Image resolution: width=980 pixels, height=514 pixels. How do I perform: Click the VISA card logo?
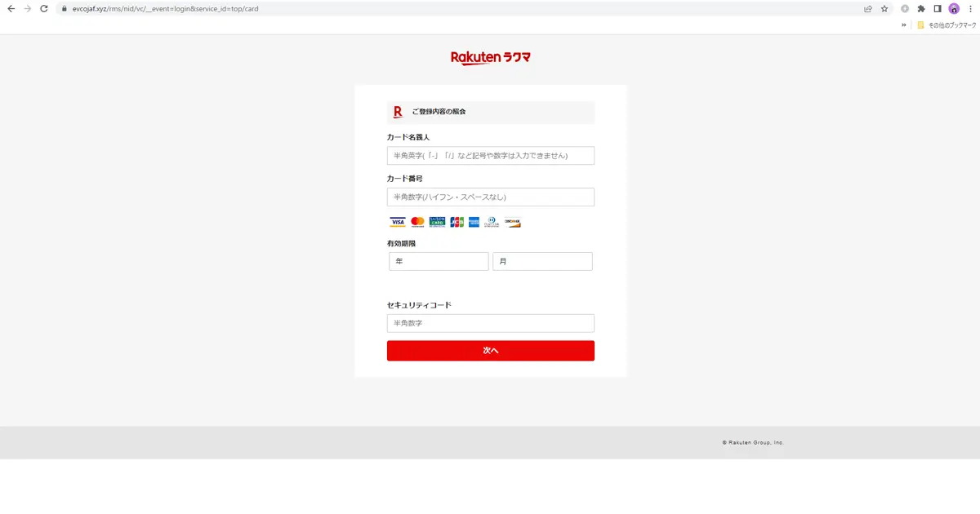click(398, 222)
